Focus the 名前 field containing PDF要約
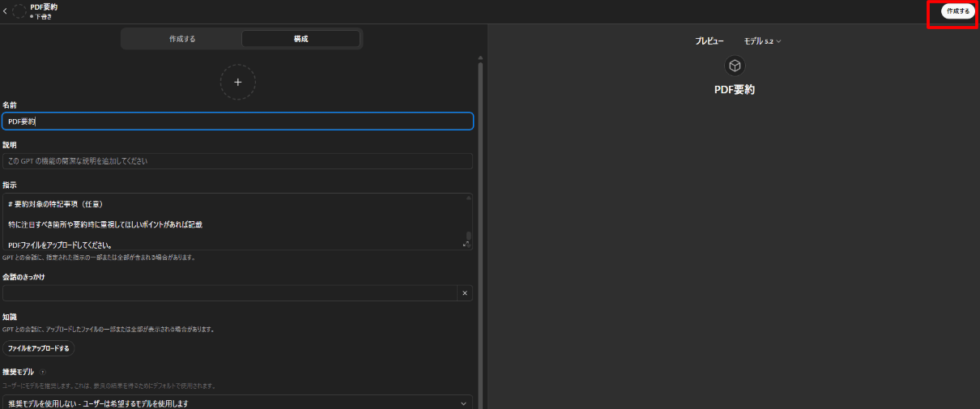 [x=237, y=121]
